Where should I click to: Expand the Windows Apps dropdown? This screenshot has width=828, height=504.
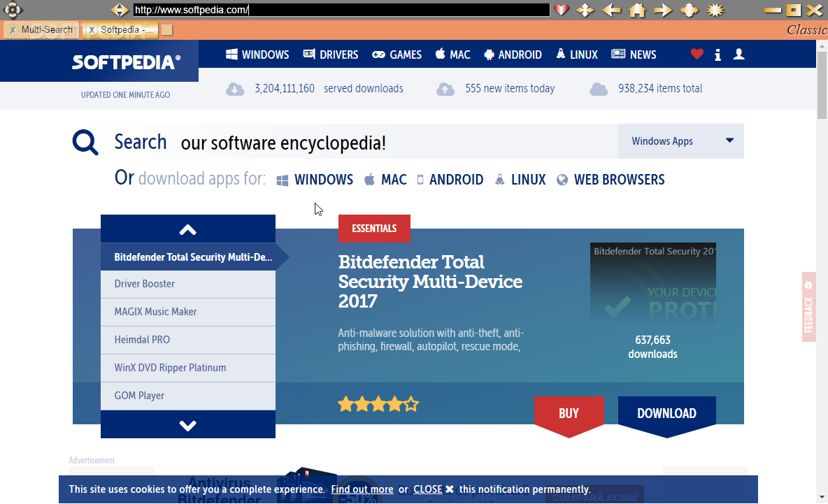pyautogui.click(x=681, y=141)
